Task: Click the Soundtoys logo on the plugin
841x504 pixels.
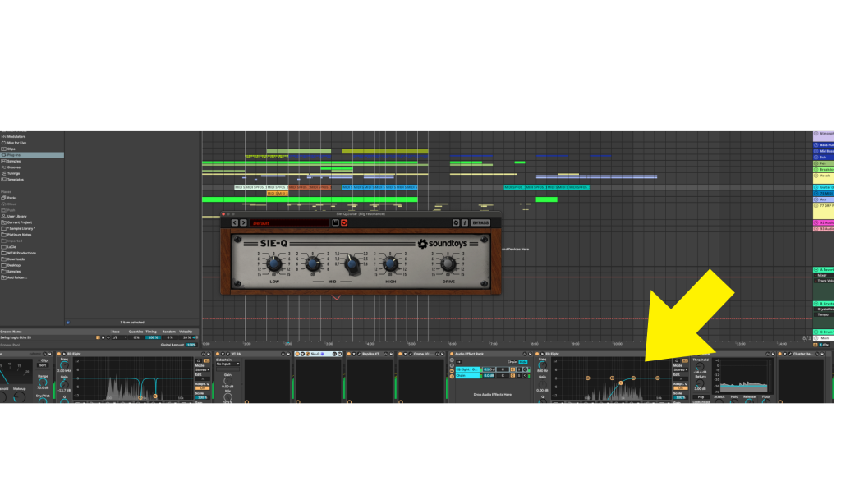Action: coord(447,244)
